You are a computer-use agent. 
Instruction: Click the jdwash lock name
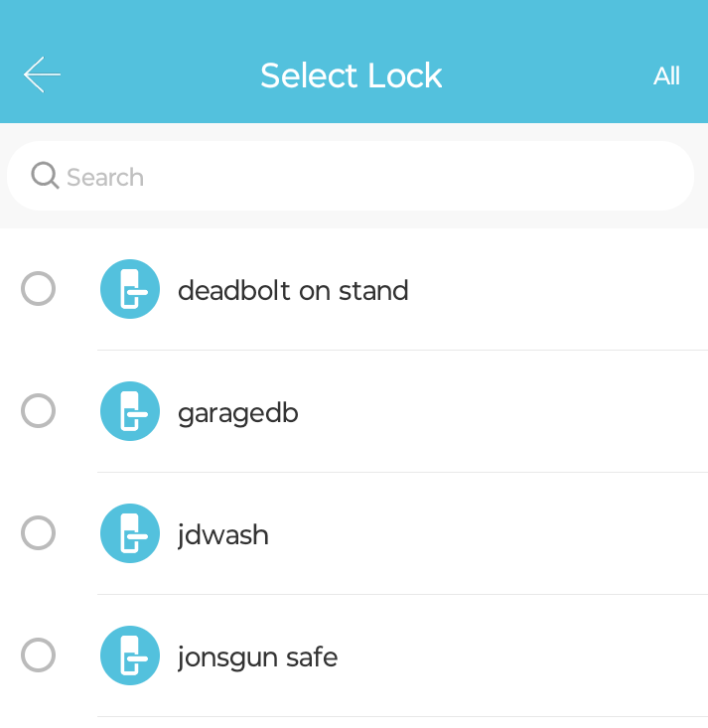223,535
